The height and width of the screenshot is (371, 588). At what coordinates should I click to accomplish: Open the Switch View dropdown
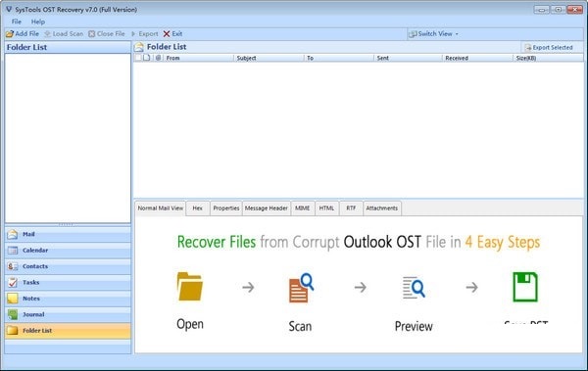[433, 34]
